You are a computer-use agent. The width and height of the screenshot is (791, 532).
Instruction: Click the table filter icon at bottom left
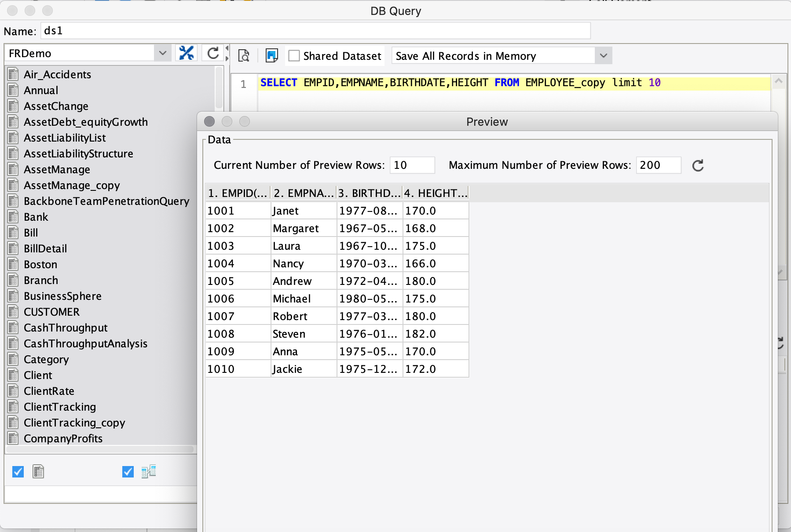[38, 471]
